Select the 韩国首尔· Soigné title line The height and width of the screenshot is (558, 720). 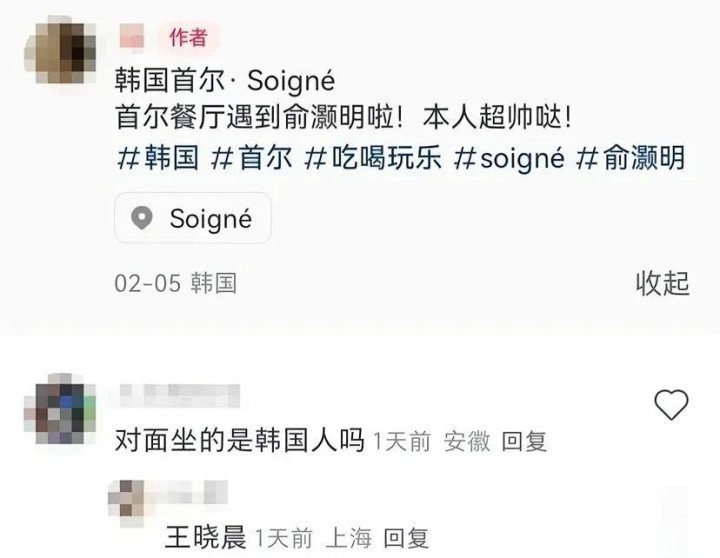(x=225, y=80)
